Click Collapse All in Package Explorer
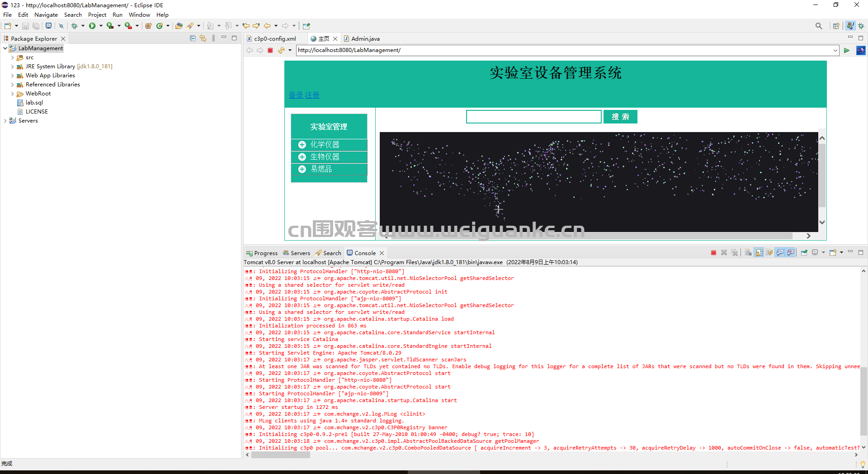868x474 pixels. point(193,38)
